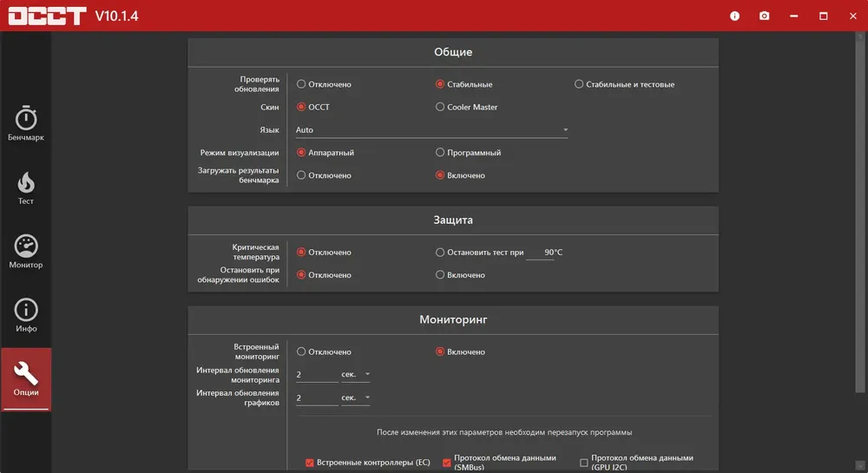Open the Тест flame section
This screenshot has width=868, height=473.
point(25,187)
